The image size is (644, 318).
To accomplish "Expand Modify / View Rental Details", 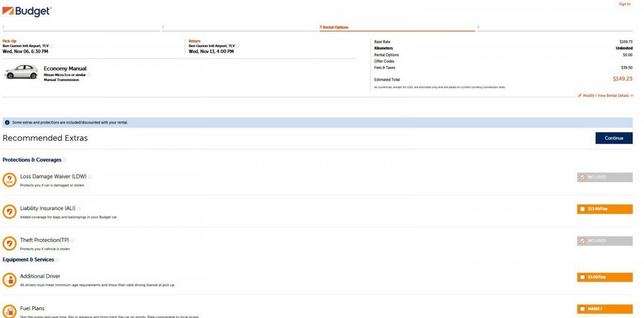I will coord(605,96).
